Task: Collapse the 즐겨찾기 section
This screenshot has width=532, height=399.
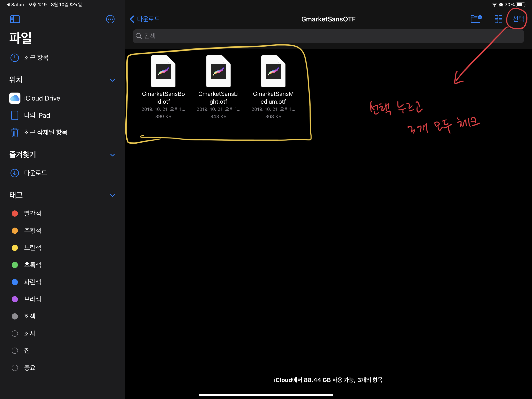Action: [x=112, y=155]
